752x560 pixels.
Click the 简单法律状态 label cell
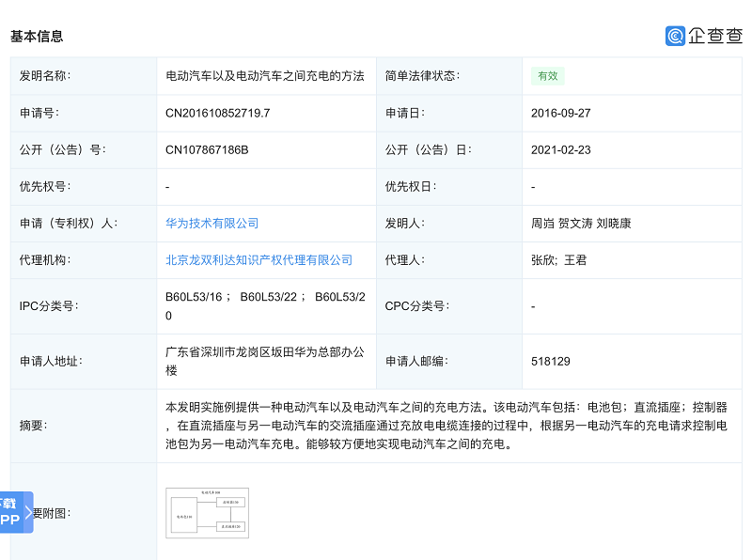[x=449, y=76]
